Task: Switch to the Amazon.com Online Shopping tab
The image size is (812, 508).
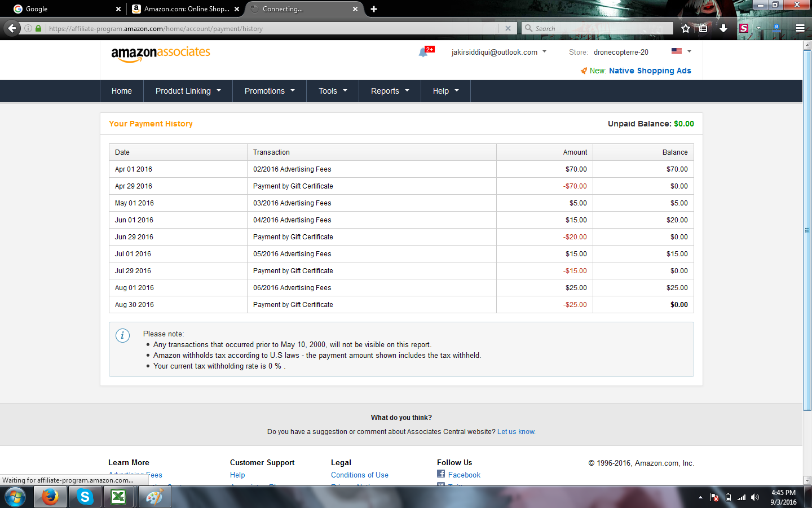Action: click(x=186, y=9)
